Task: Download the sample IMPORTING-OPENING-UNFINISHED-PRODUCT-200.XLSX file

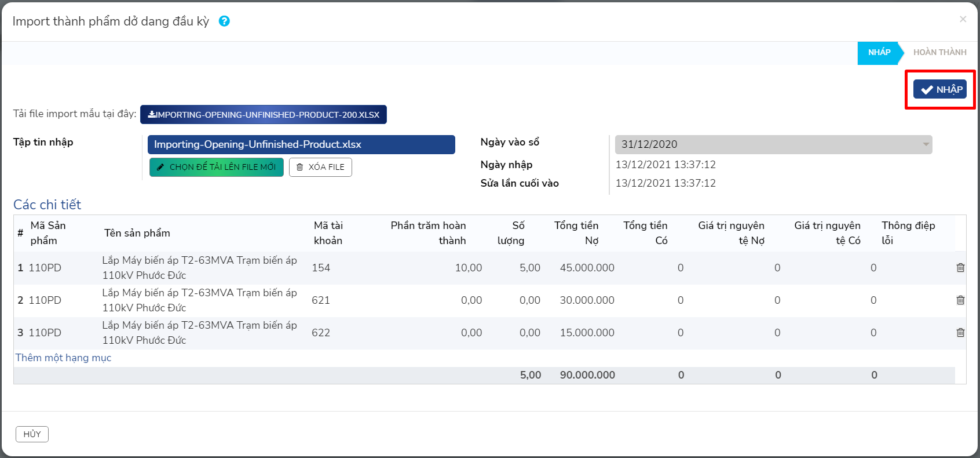Action: pyautogui.click(x=264, y=115)
